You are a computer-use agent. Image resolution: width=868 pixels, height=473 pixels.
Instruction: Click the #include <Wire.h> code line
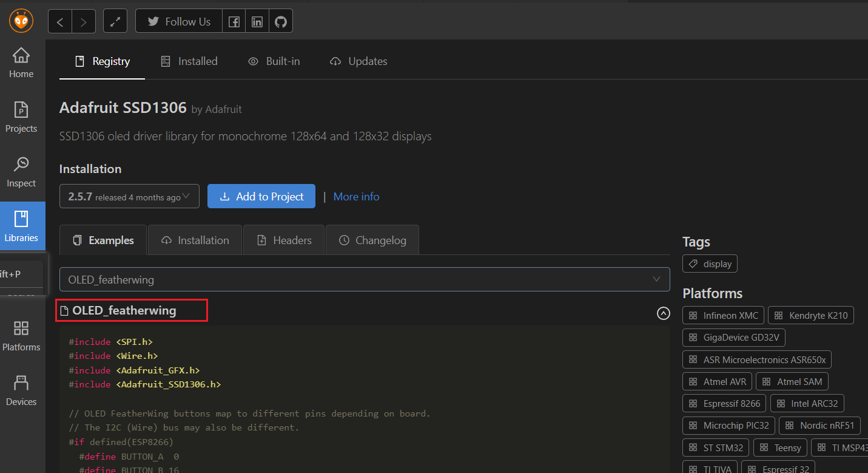pos(113,356)
